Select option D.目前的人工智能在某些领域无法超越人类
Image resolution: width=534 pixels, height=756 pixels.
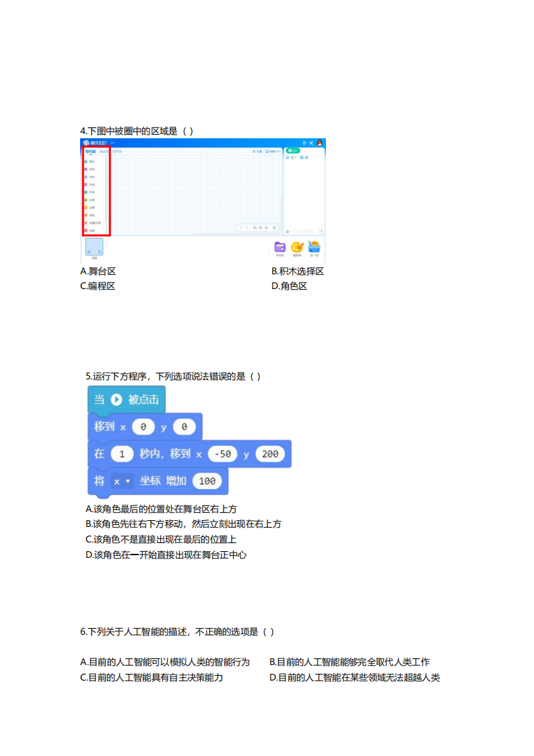[x=355, y=677]
